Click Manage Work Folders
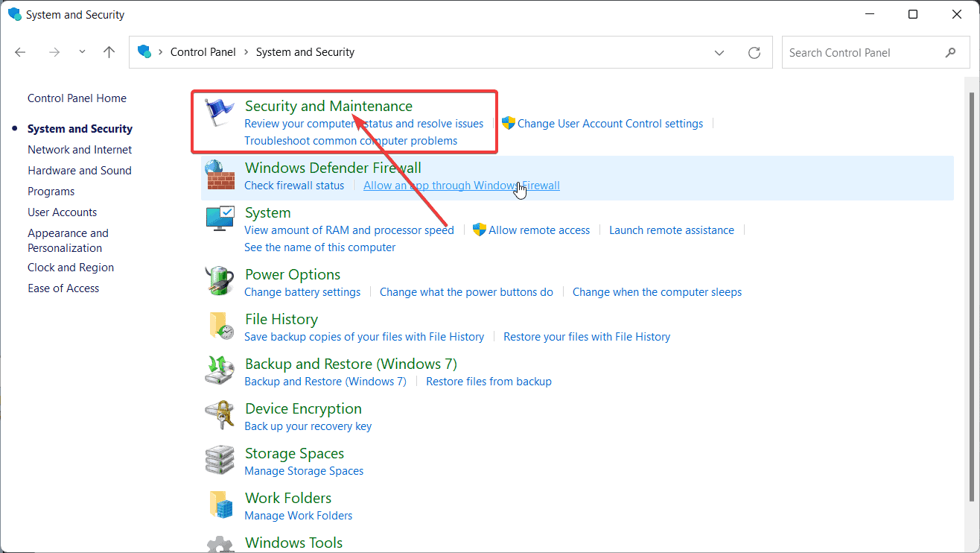The image size is (980, 553). click(x=299, y=516)
